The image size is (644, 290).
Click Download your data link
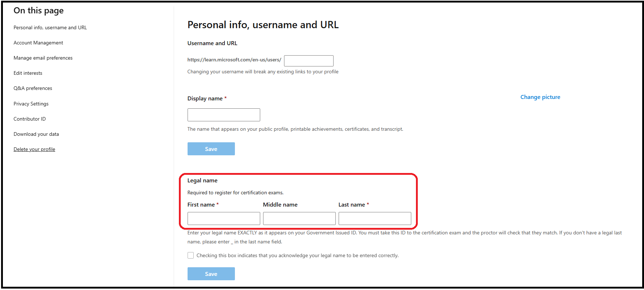(36, 134)
